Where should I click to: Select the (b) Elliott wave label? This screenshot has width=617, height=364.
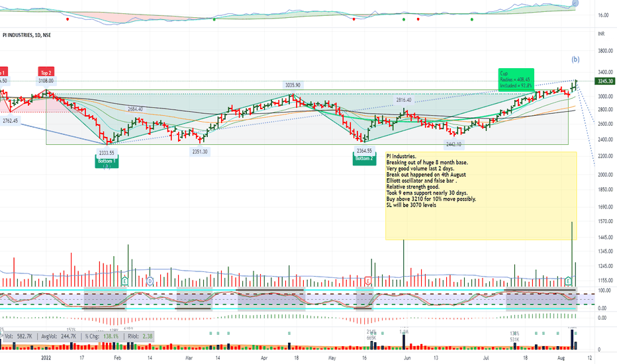coord(575,60)
